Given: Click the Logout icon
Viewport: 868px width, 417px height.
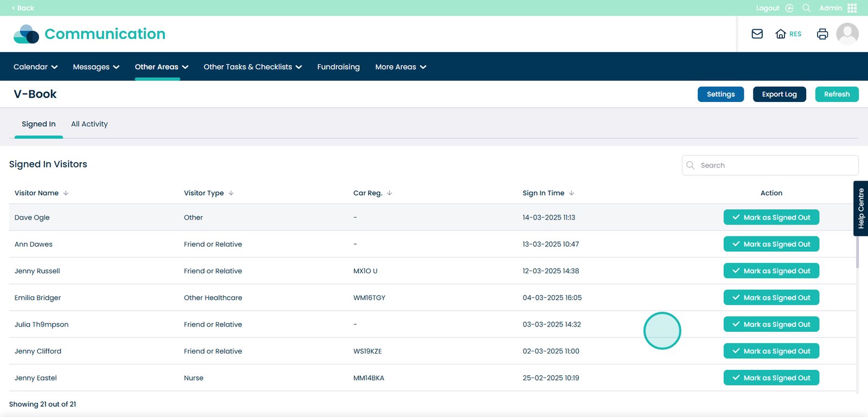Looking at the screenshot, I should coord(789,8).
